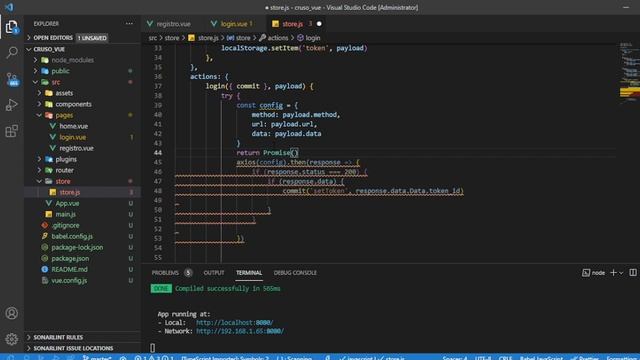Viewport: 640px width, 360px height.
Task: Open the 192.168.1.65:8080 network link
Action: [240, 331]
